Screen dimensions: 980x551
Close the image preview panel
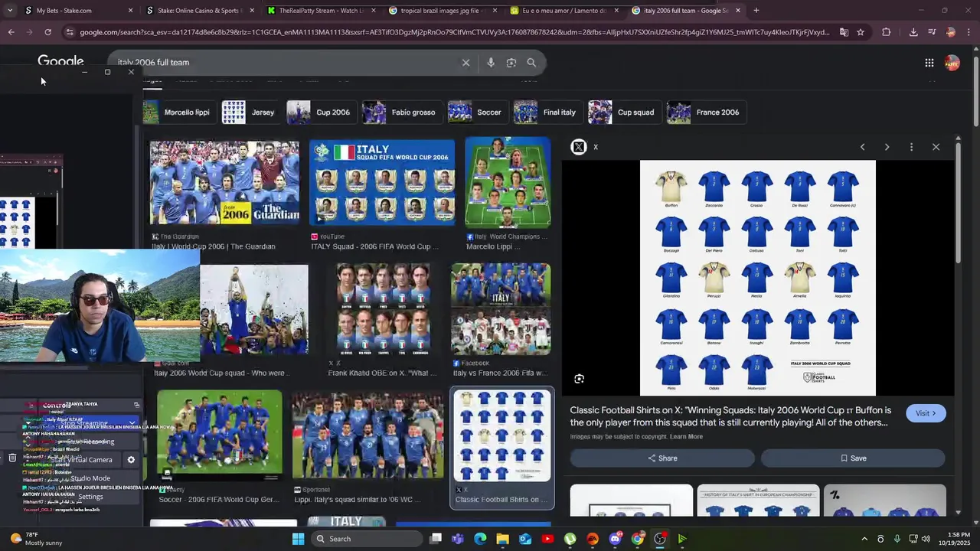[936, 147]
